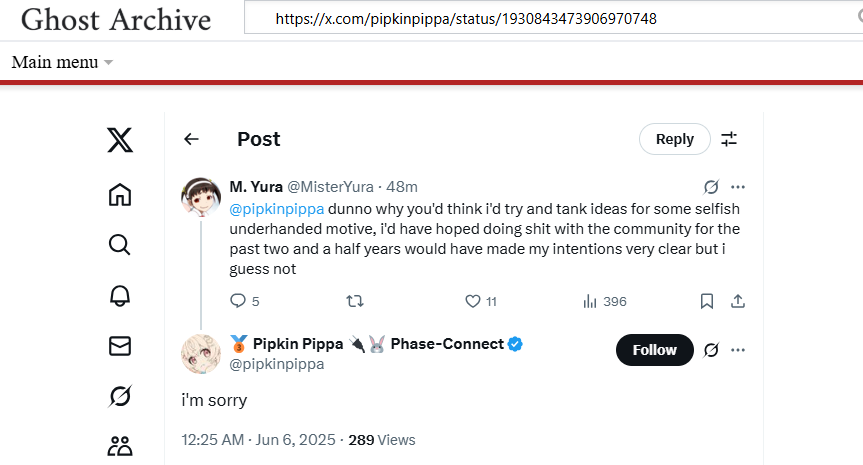Expand the Main menu dropdown
This screenshot has height=465, width=863.
(62, 62)
